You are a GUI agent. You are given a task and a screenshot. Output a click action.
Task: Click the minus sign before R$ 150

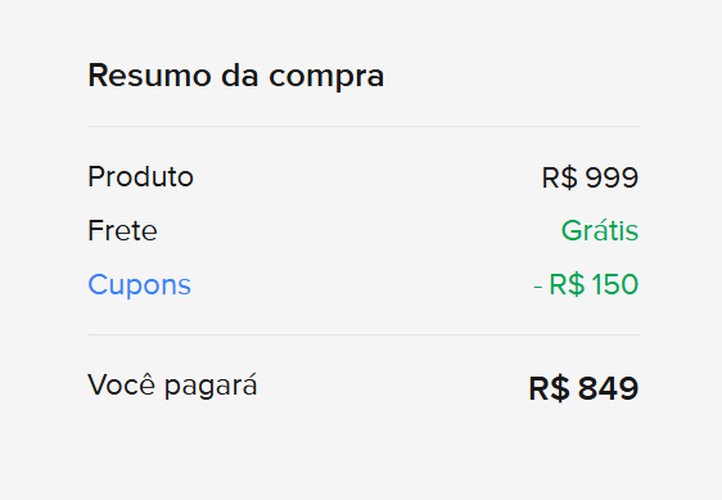(x=538, y=286)
